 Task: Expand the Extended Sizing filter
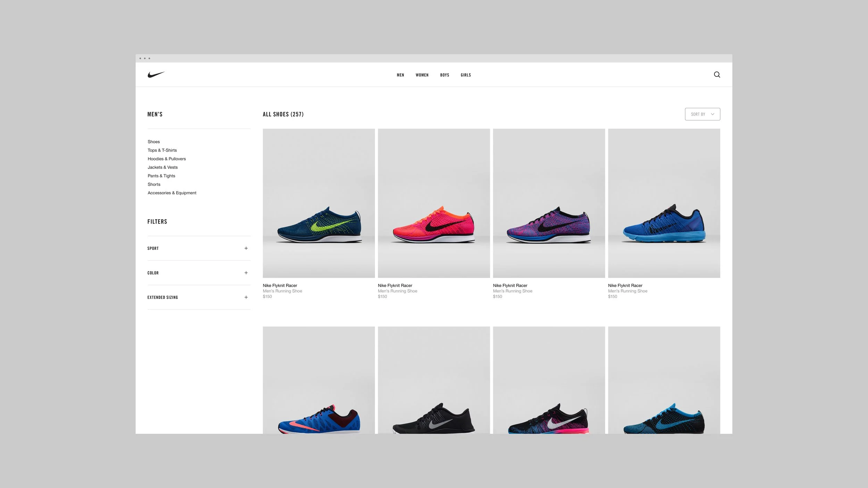[246, 297]
